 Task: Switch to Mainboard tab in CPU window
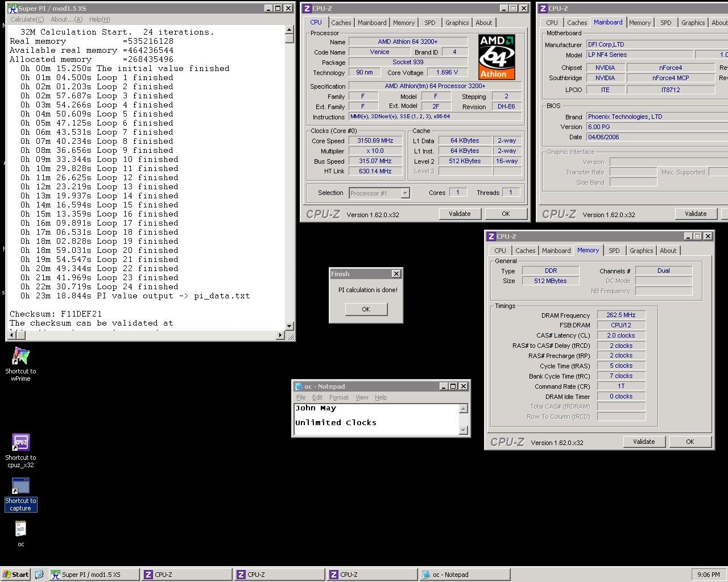click(372, 23)
